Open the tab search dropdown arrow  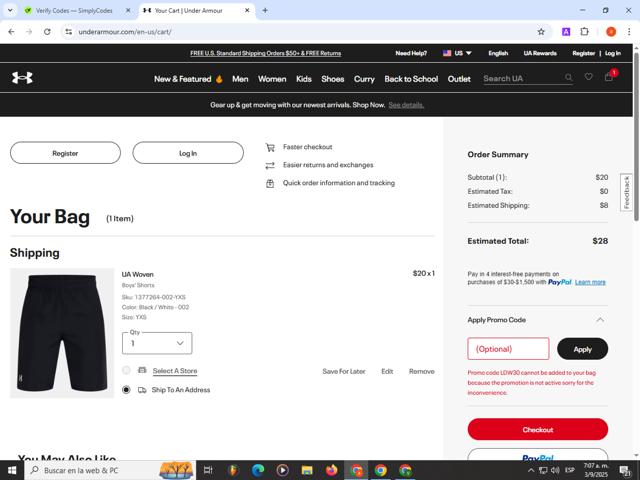pos(10,11)
